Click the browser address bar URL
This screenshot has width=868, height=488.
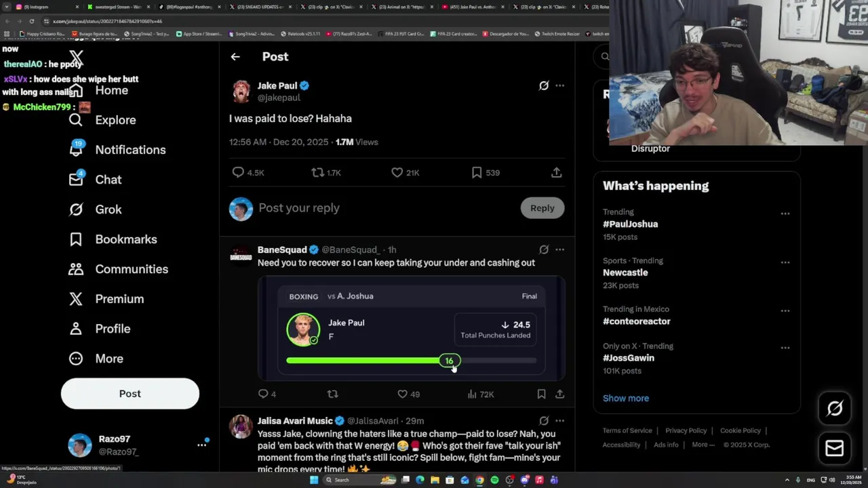[x=107, y=21]
